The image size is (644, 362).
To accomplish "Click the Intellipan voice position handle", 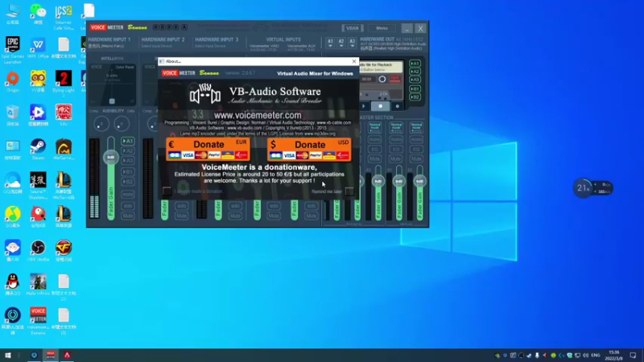I will 112,101.
